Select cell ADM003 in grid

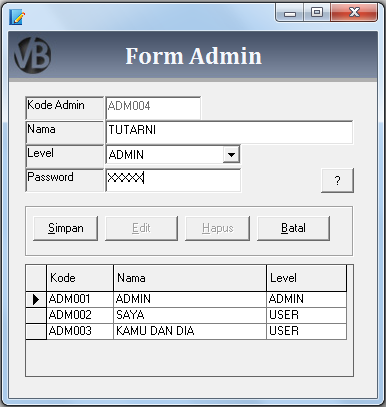[x=80, y=331]
